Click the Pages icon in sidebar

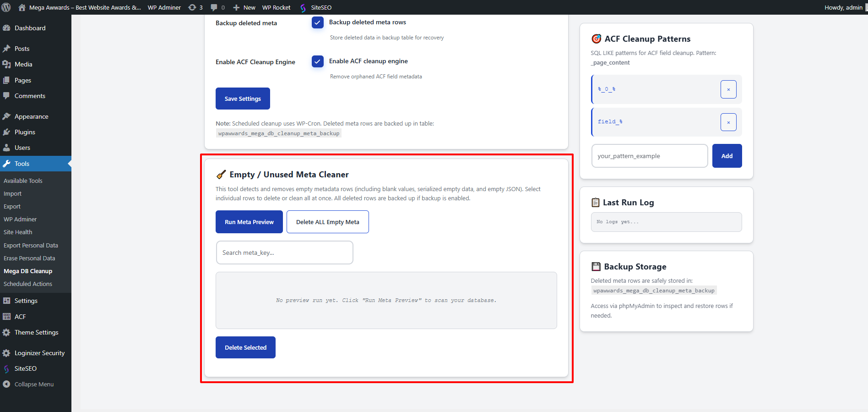(x=6, y=80)
